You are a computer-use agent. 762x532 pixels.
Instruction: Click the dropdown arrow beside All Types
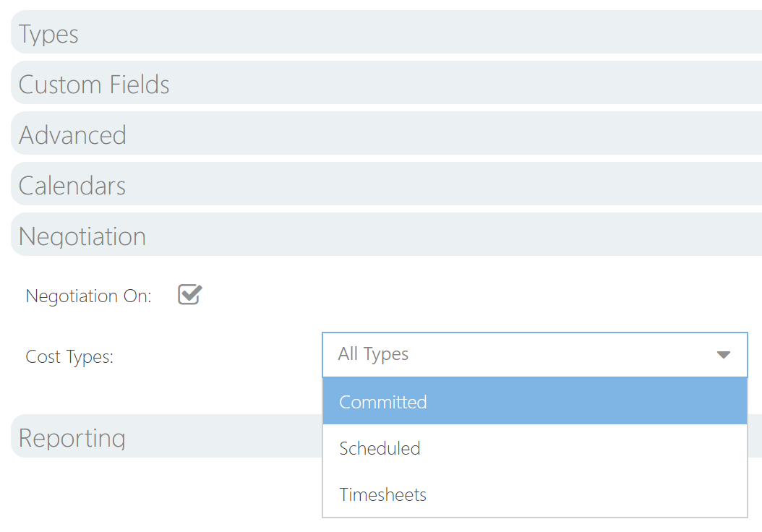(x=723, y=355)
